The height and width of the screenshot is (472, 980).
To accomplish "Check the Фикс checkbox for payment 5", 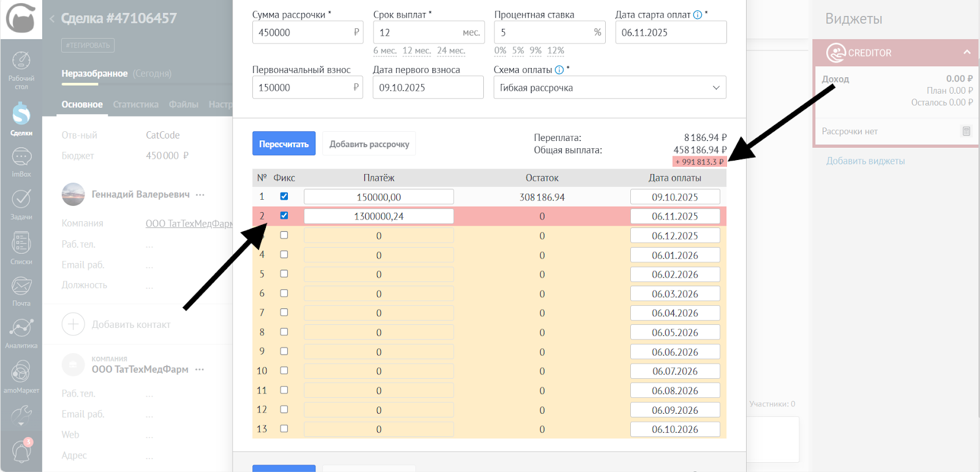I will click(x=284, y=274).
